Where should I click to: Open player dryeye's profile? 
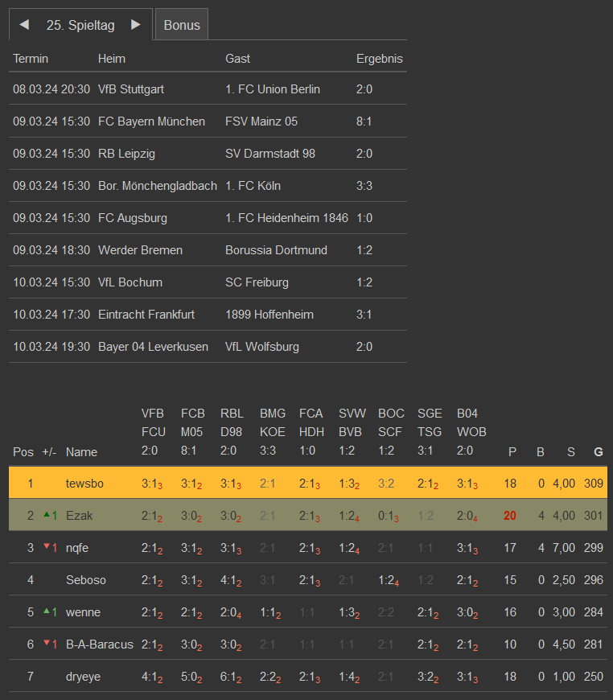click(83, 677)
